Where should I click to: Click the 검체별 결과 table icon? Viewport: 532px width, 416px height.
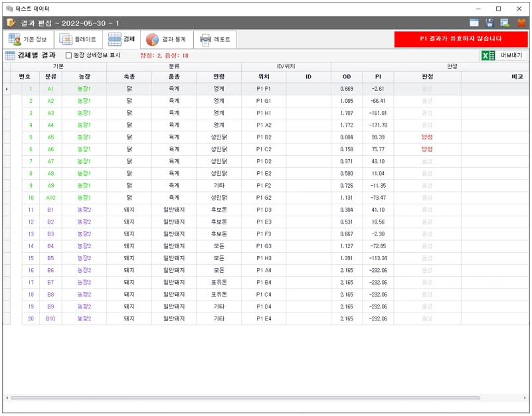pyautogui.click(x=10, y=55)
